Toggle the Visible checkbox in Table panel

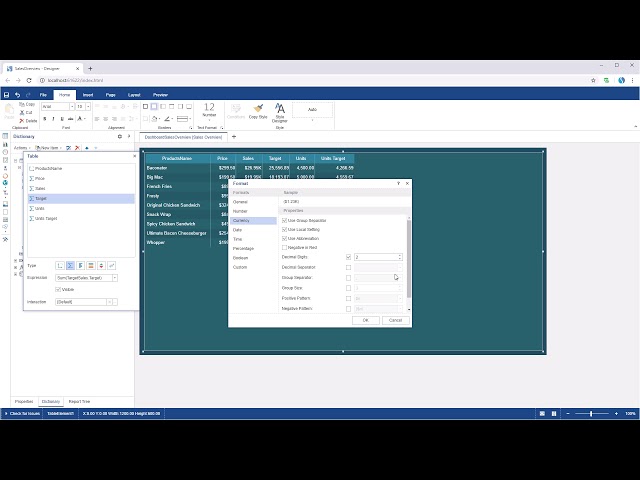pos(58,289)
